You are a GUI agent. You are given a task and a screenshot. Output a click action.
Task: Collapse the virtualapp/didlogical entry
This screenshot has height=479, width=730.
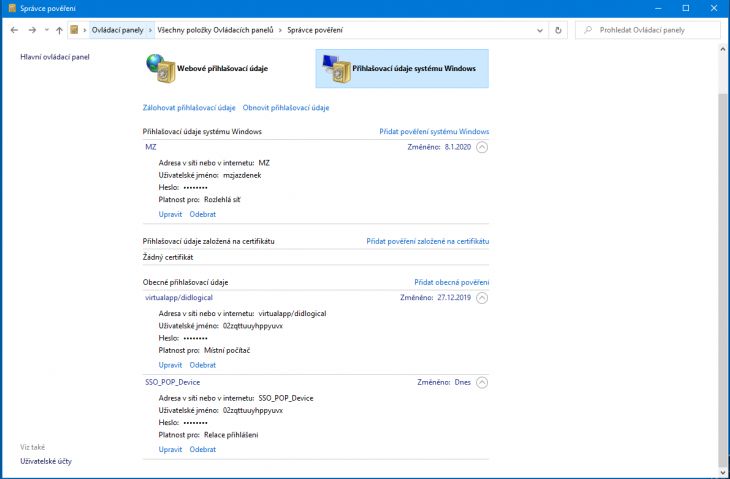pyautogui.click(x=482, y=298)
